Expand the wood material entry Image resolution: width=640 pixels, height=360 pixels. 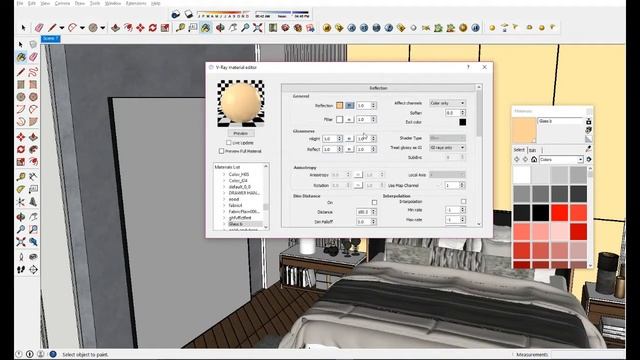(x=224, y=199)
